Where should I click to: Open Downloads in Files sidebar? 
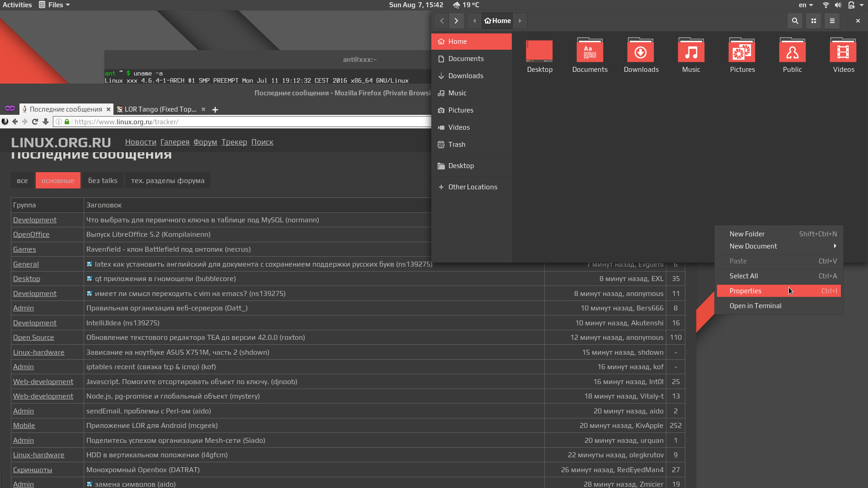pos(472,76)
